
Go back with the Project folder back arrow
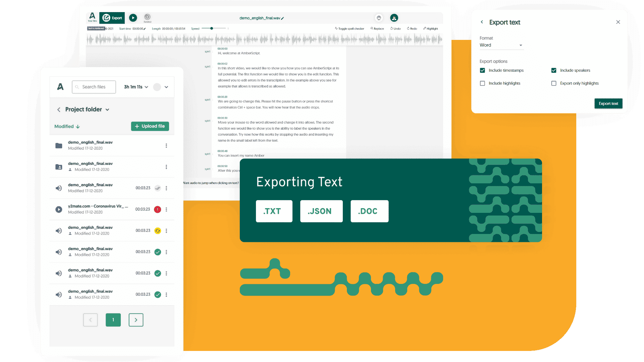pos(59,110)
